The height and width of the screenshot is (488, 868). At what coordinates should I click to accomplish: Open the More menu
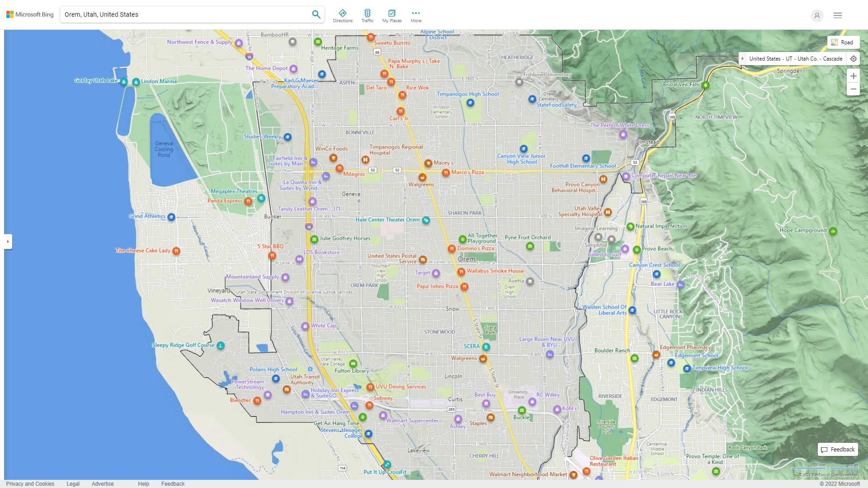[x=415, y=16]
